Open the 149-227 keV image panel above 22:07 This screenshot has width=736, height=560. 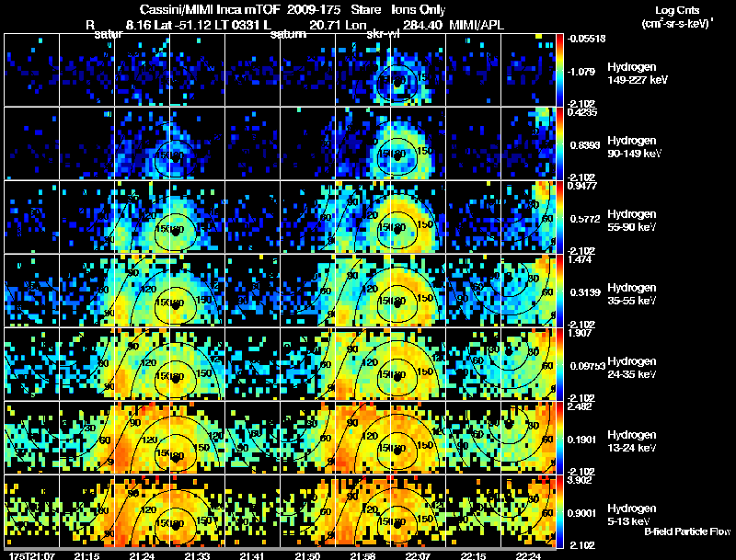(x=418, y=70)
